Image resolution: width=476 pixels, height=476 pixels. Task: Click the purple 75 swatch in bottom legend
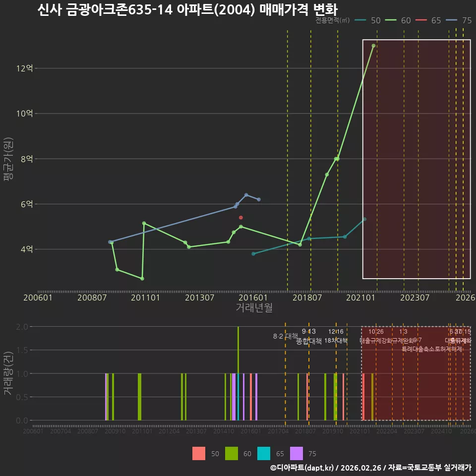click(x=297, y=453)
